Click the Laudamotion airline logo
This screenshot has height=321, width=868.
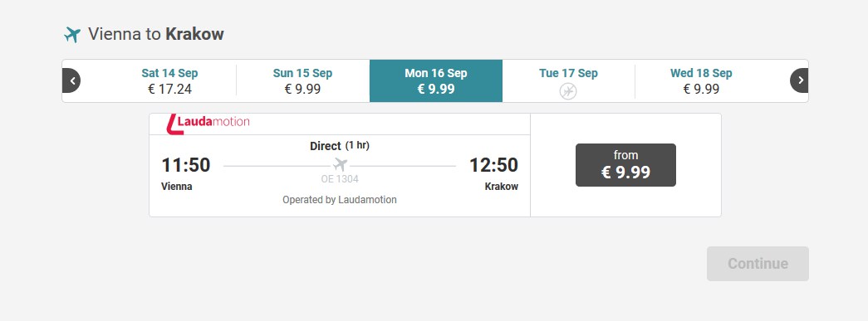[x=208, y=124]
